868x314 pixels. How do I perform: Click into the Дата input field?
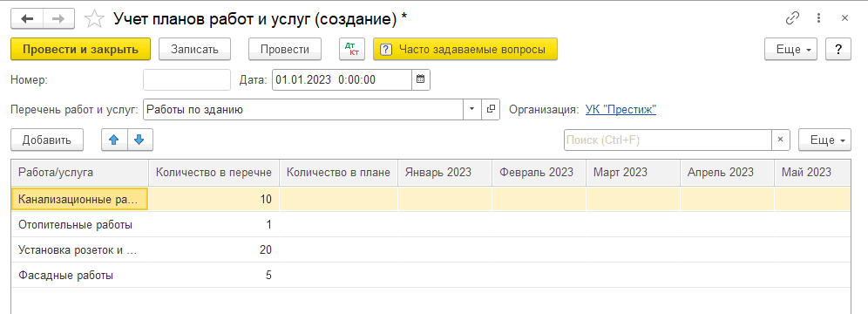pos(342,79)
